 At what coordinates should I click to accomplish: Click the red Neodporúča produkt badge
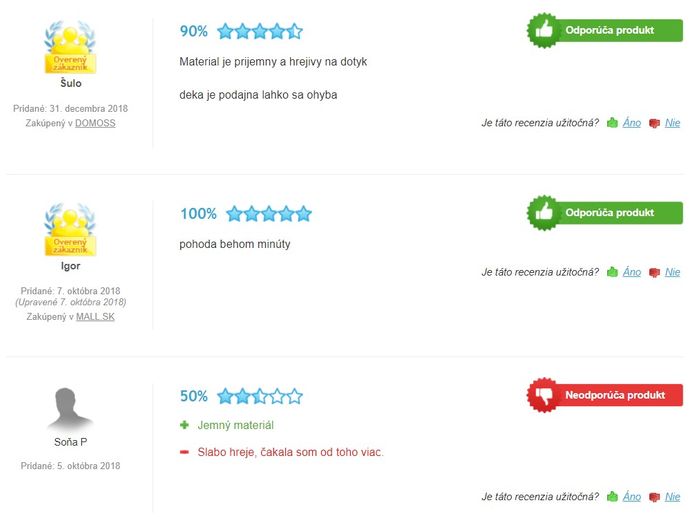(x=605, y=395)
